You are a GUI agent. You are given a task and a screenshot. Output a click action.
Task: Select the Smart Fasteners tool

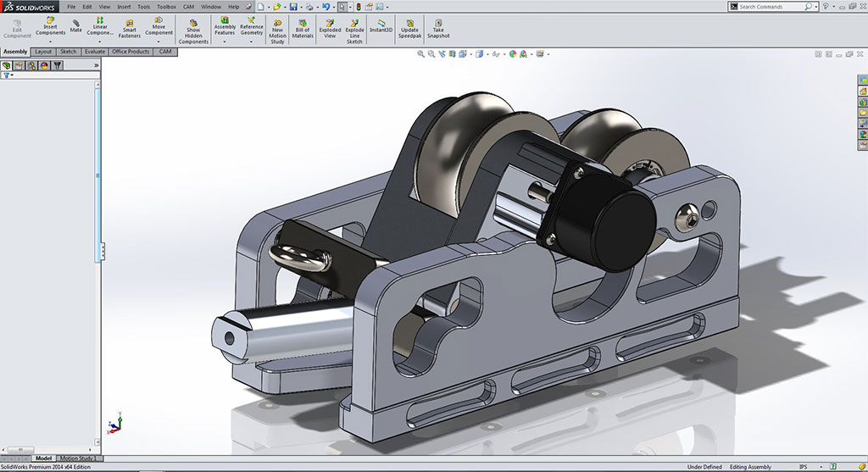129,28
